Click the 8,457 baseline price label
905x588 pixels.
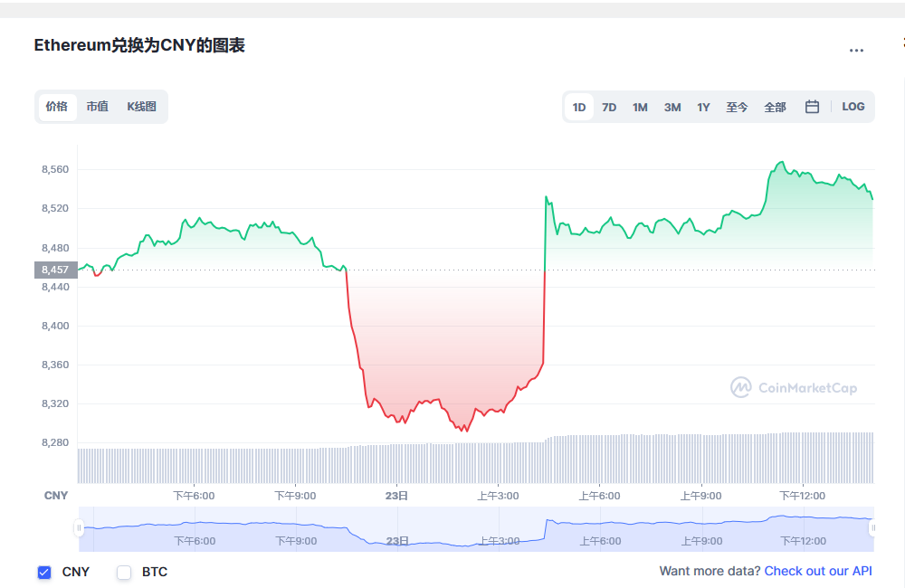55,270
